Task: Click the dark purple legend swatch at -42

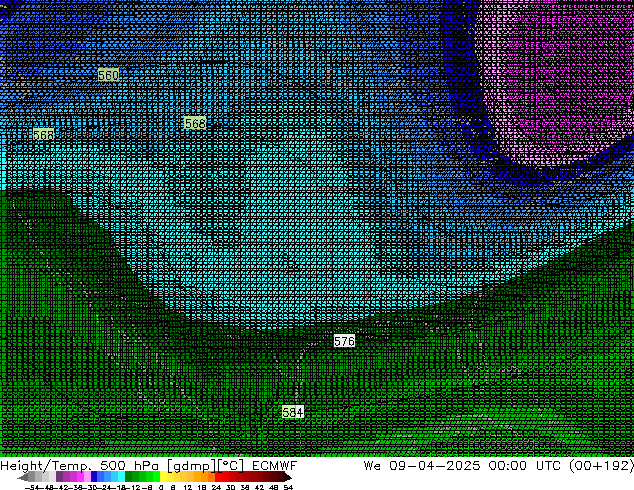Action: point(59,476)
